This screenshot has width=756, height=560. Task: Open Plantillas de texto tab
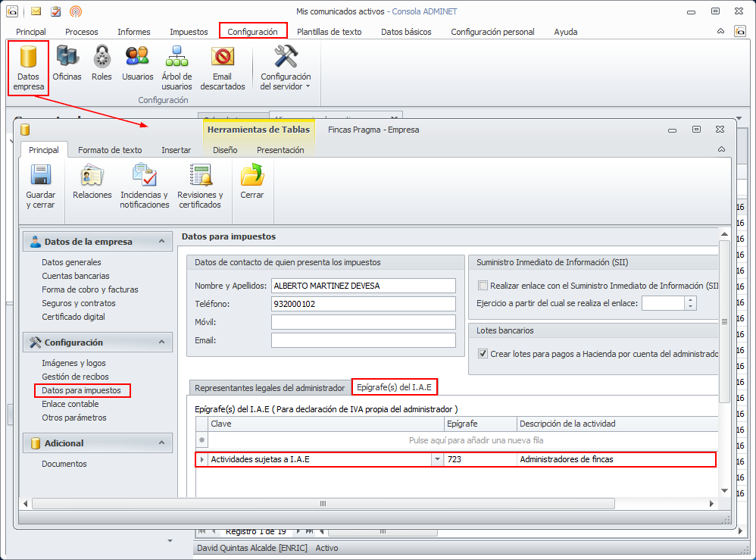[330, 32]
